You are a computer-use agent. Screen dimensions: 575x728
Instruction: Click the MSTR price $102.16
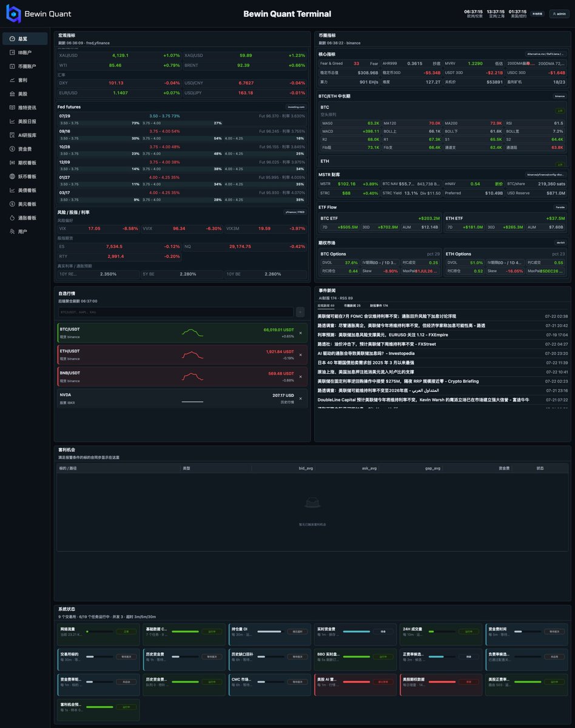tap(346, 184)
